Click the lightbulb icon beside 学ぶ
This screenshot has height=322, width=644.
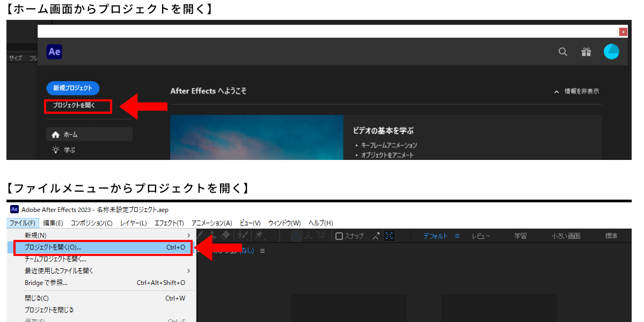(55, 150)
